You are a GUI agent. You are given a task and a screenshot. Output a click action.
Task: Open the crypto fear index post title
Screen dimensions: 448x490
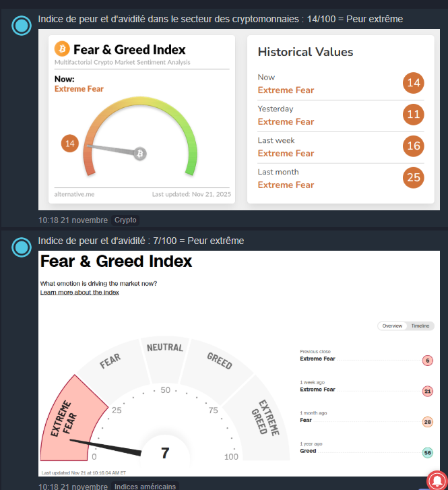point(220,19)
